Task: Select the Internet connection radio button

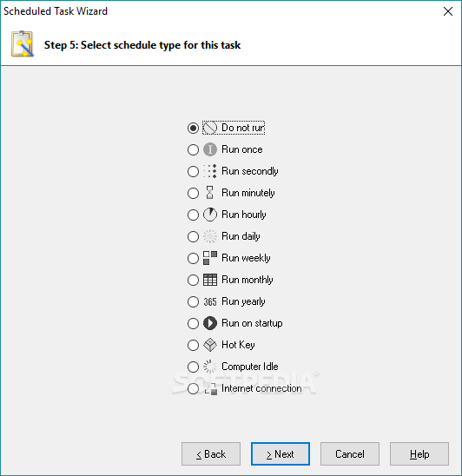Action: tap(193, 388)
